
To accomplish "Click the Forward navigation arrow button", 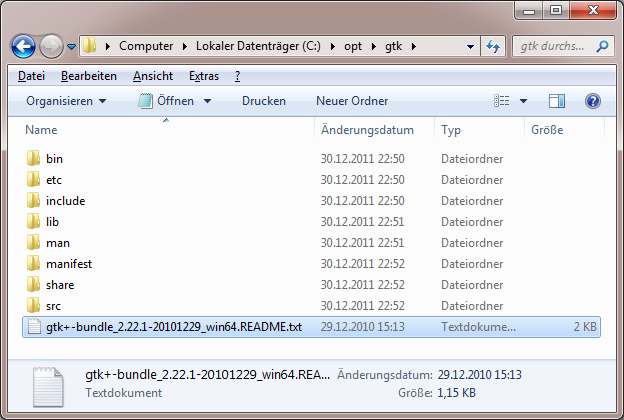I will [51, 46].
